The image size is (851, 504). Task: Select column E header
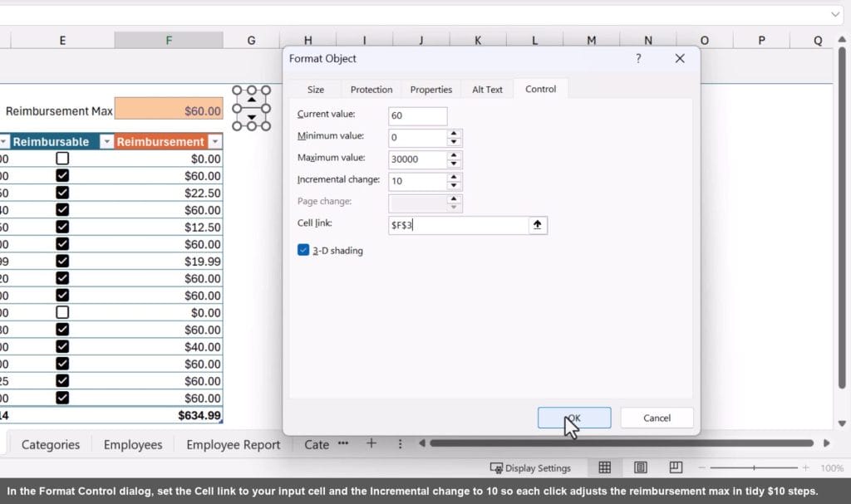point(62,40)
